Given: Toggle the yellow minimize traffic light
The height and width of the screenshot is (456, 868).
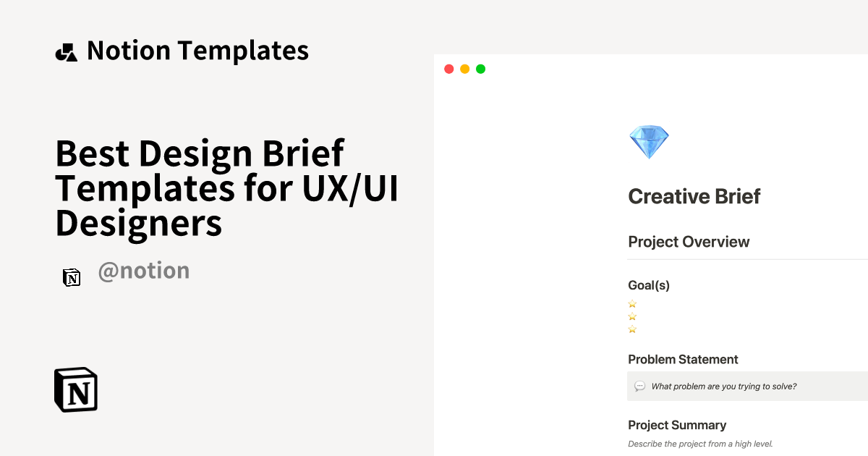Looking at the screenshot, I should coord(464,68).
